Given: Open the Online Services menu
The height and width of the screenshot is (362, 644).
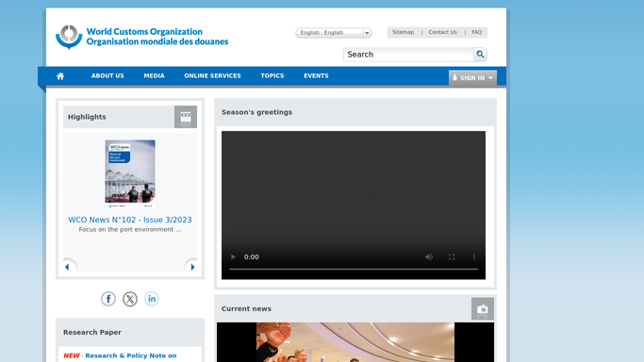Looking at the screenshot, I should (x=212, y=76).
